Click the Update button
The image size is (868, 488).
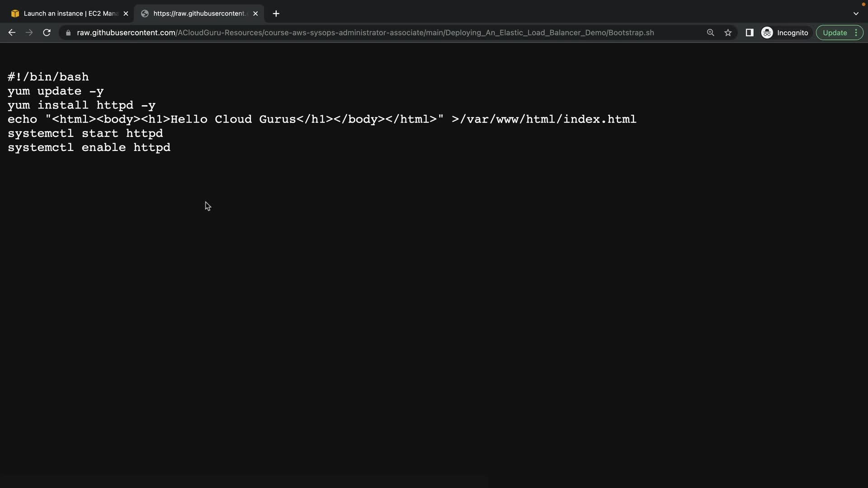click(835, 33)
